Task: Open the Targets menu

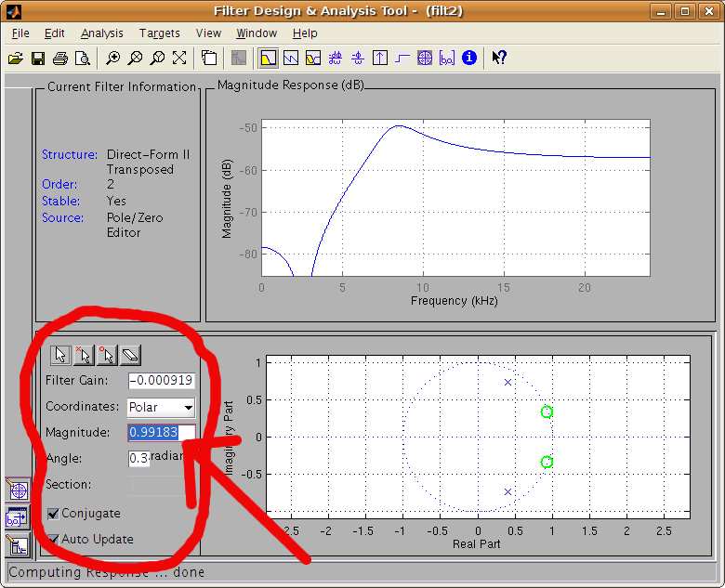Action: pyautogui.click(x=160, y=33)
